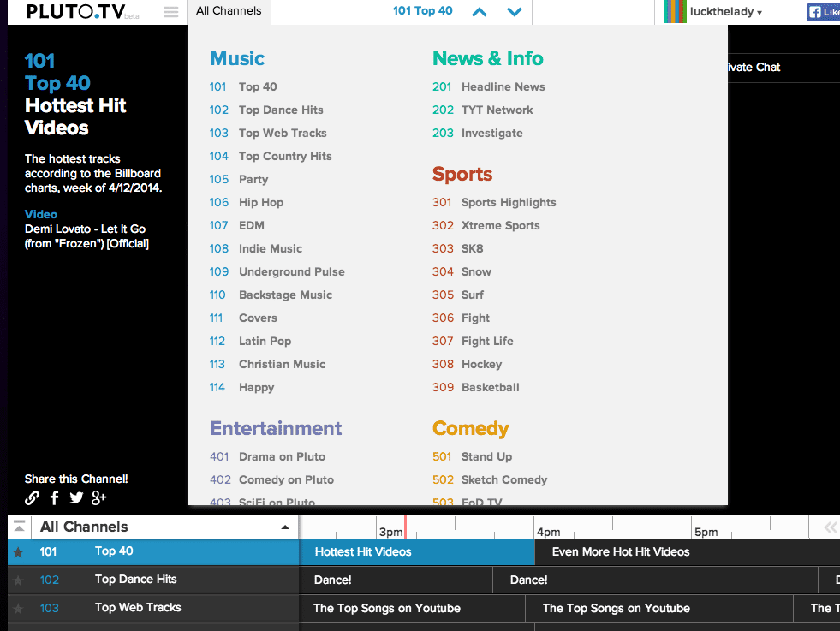This screenshot has height=631, width=840.
Task: Select channel 304 Snow
Action: 462,271
